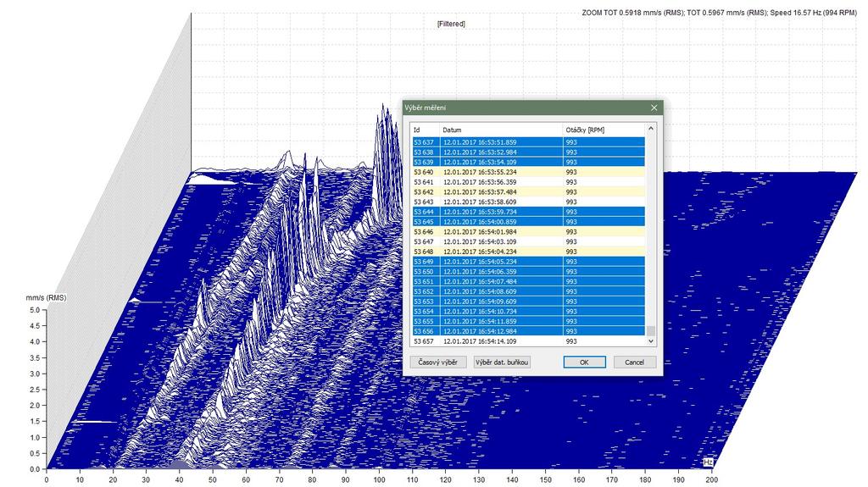Image resolution: width=868 pixels, height=487 pixels.
Task: Click date cell 12.01.2017 16:53:55.234
Action: pyautogui.click(x=480, y=172)
